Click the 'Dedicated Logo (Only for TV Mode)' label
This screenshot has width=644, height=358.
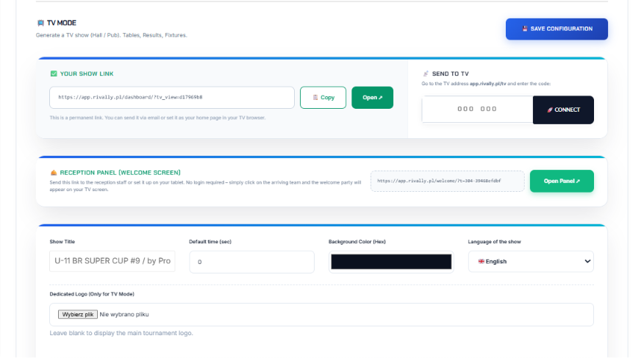click(x=92, y=294)
